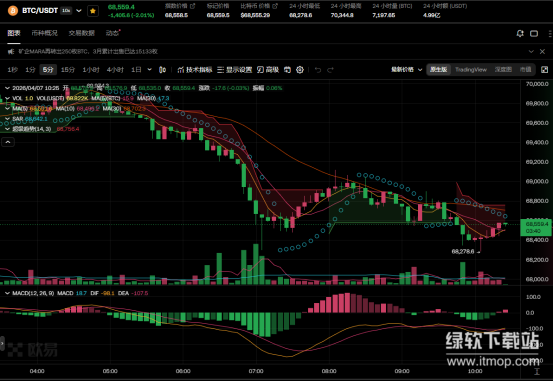Switch to the 交易数据 tab
Screen dimensions: 554x381
[x=82, y=33]
